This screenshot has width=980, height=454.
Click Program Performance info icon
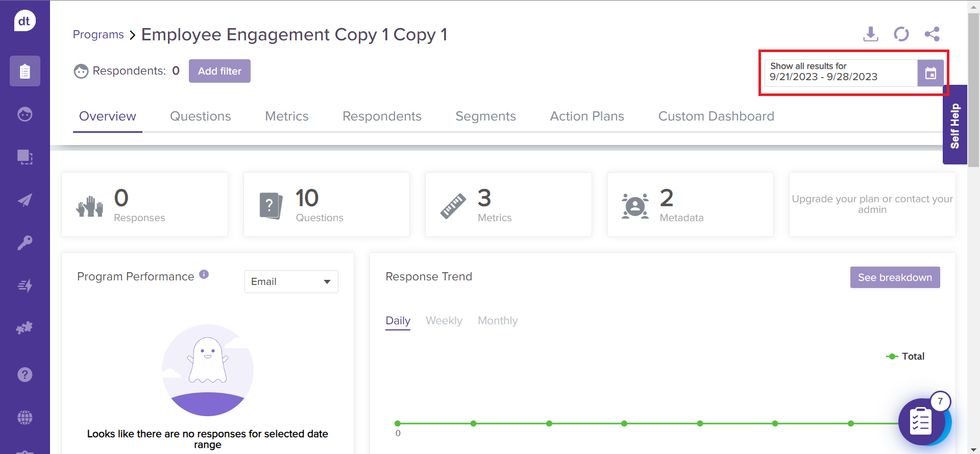[204, 274]
